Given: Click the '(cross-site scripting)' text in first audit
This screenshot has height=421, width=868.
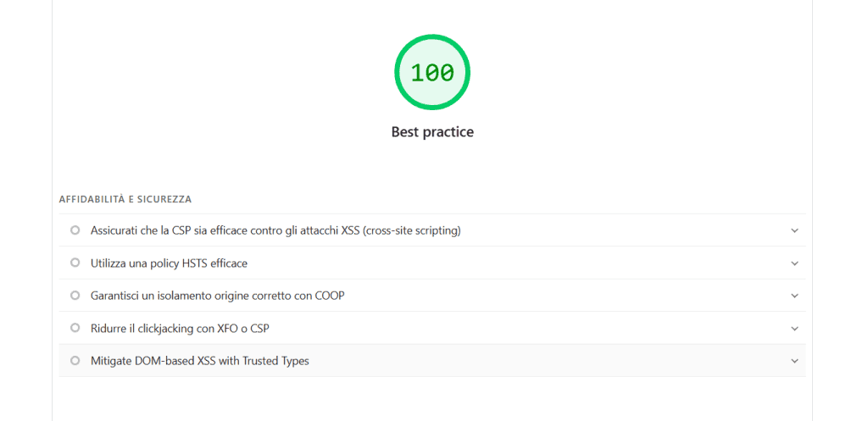Looking at the screenshot, I should click(412, 230).
